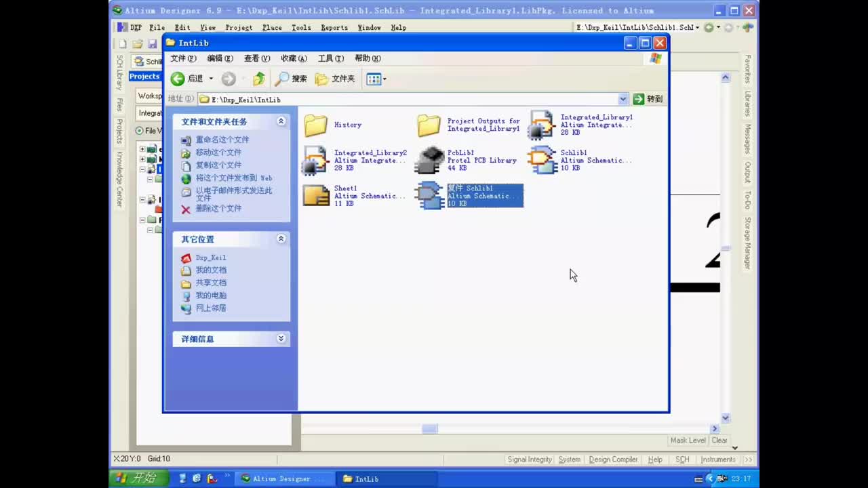Click the Save icon in Altium toolbar
Viewport: 868px width, 488px height.
pyautogui.click(x=153, y=44)
